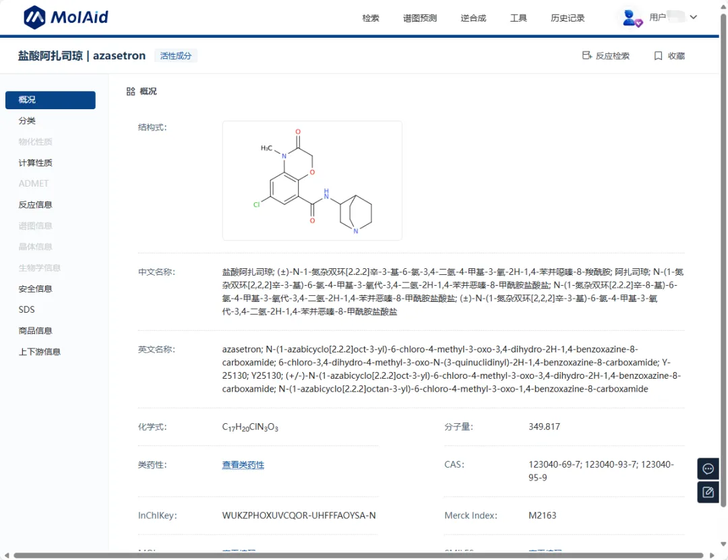Click the 活性成分 tag
This screenshot has height=560, width=728.
click(175, 56)
